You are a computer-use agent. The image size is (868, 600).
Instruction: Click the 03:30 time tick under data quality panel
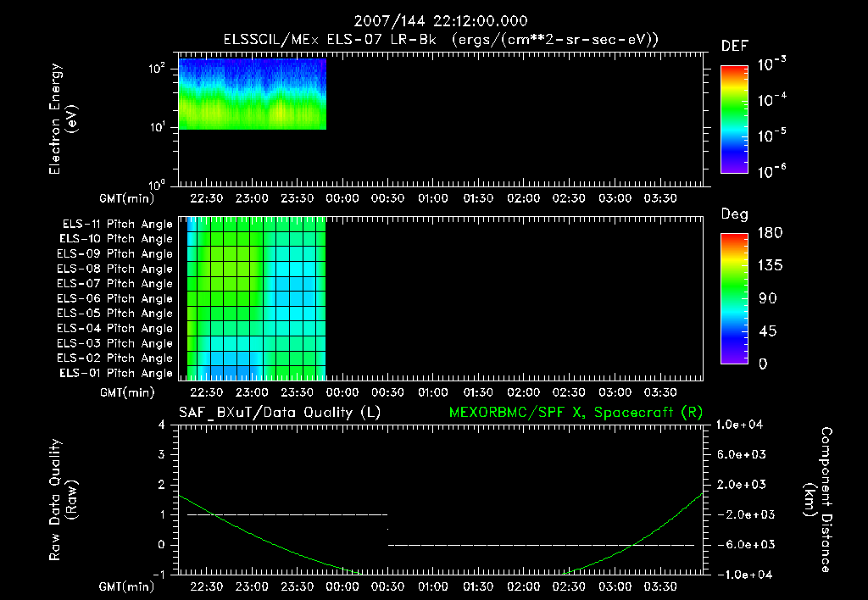[x=660, y=586]
